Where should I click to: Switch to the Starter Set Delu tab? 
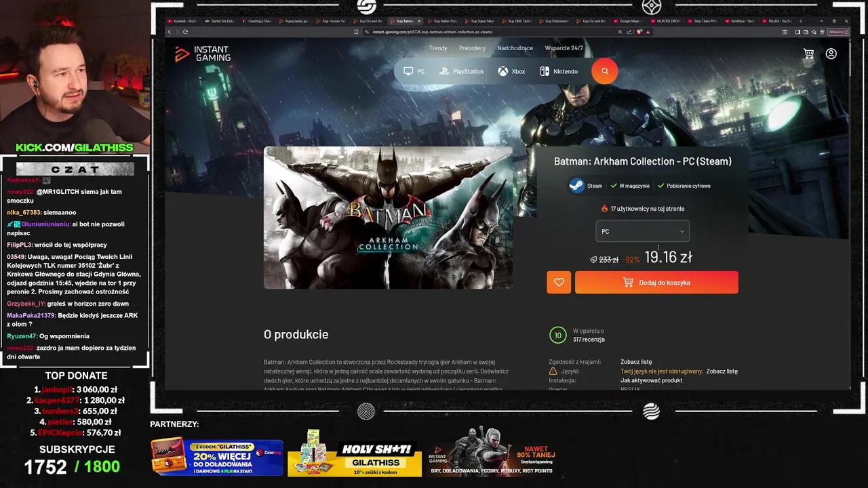tap(219, 21)
